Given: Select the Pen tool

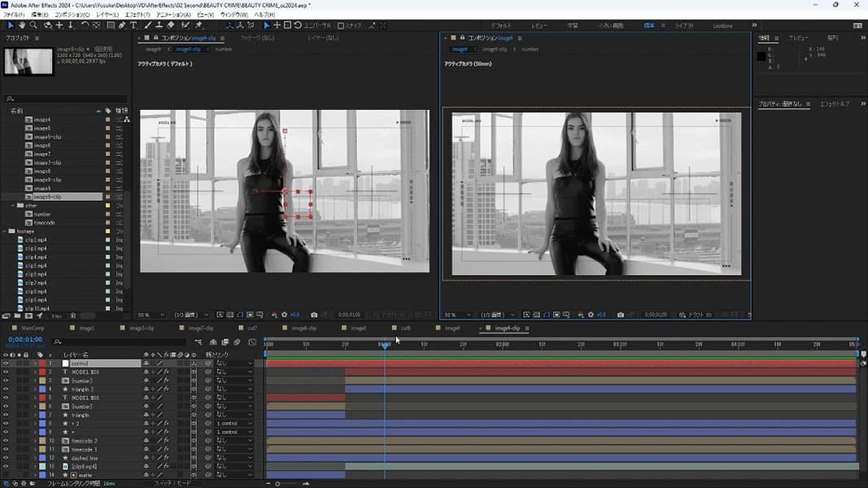Looking at the screenshot, I should 121,25.
